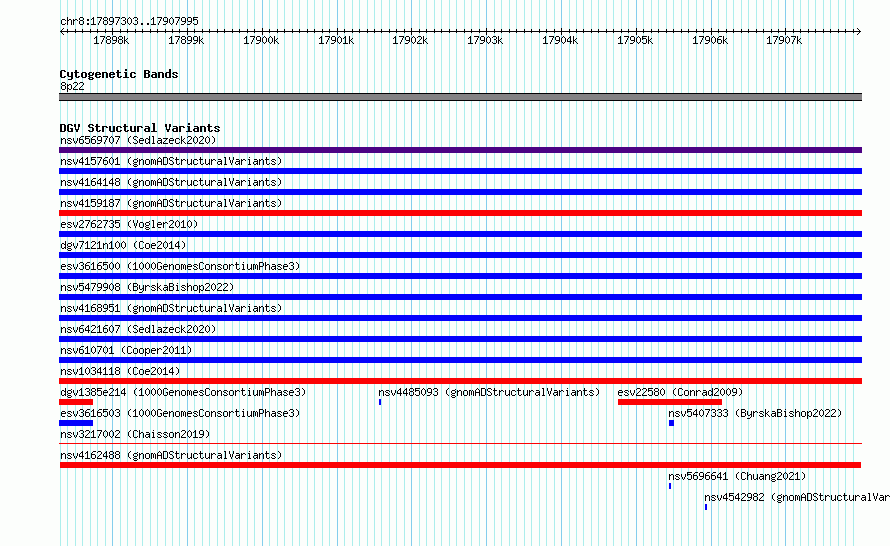
Task: Click the 17898k ruler position
Action: [x=111, y=40]
